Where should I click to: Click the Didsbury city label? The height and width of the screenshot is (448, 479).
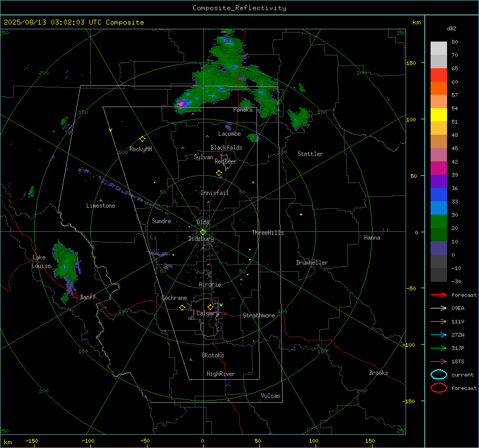pyautogui.click(x=201, y=239)
